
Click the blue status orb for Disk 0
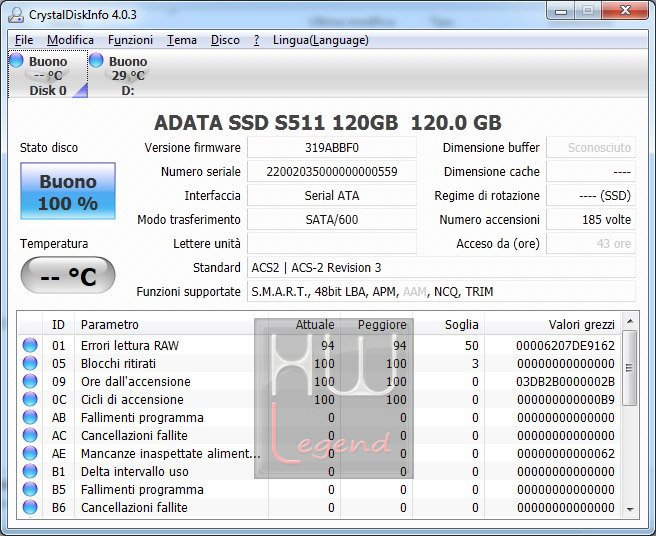tap(16, 60)
